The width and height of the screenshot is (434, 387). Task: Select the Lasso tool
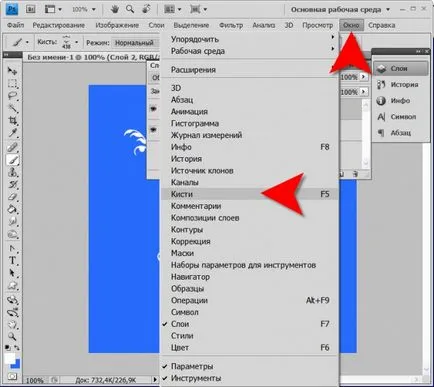point(12,96)
